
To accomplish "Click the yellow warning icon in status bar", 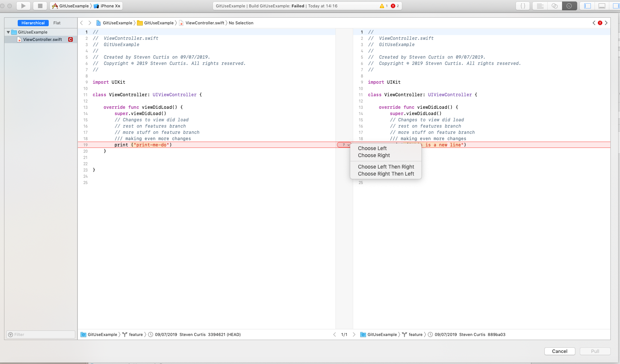I will tap(382, 6).
